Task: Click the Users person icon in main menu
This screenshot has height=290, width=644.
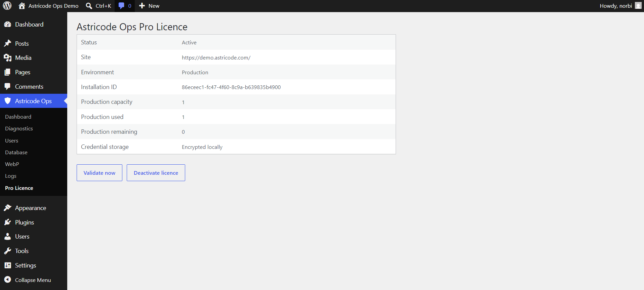Action: point(7,237)
